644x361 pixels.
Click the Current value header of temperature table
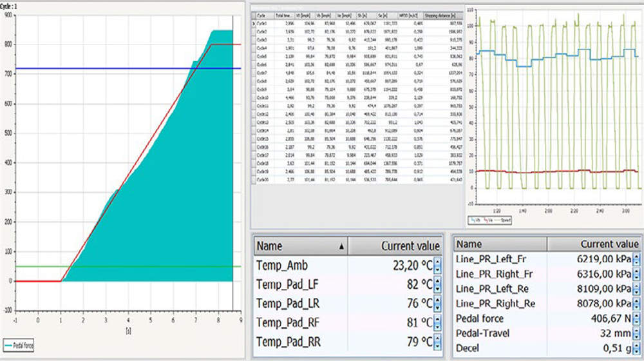tap(395, 246)
